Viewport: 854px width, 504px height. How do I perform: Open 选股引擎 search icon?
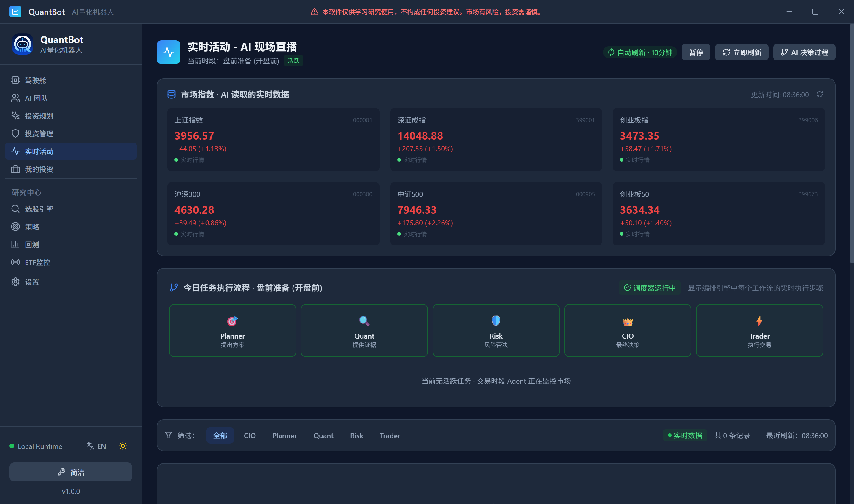pyautogui.click(x=15, y=209)
